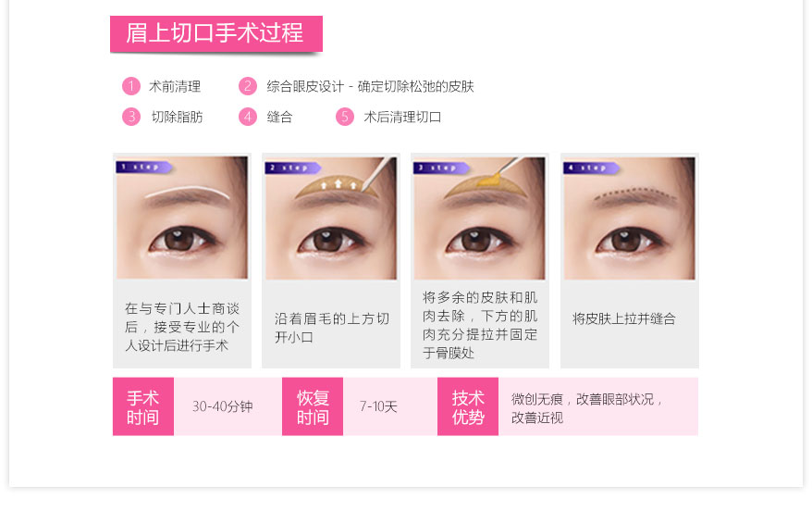Click the purple '4 step' badge
The image size is (812, 511).
[591, 168]
